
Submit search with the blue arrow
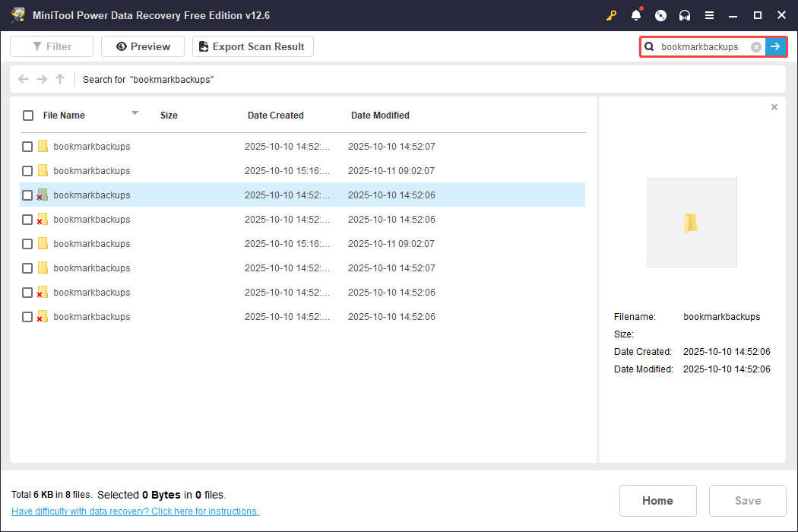coord(775,46)
